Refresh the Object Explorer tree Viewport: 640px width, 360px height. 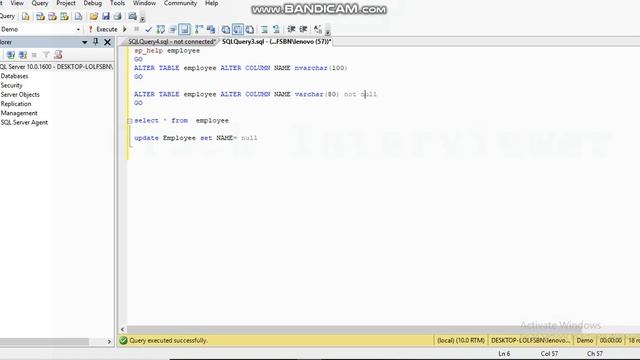tap(58, 55)
